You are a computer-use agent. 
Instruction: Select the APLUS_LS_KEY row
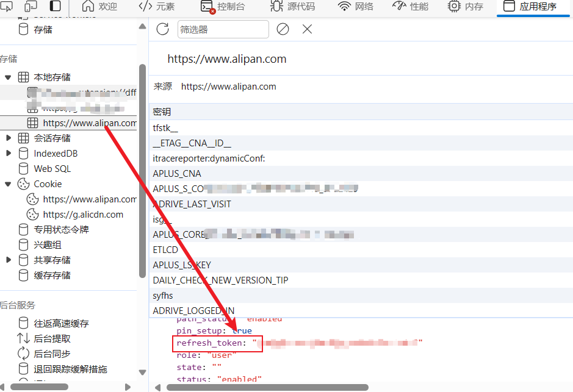(361, 265)
